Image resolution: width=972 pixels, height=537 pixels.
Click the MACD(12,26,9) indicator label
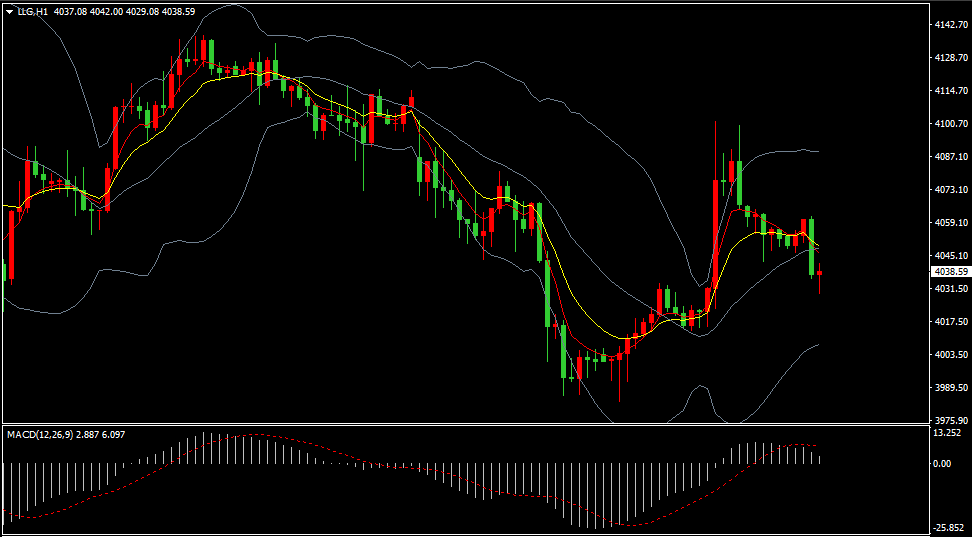coord(40,435)
